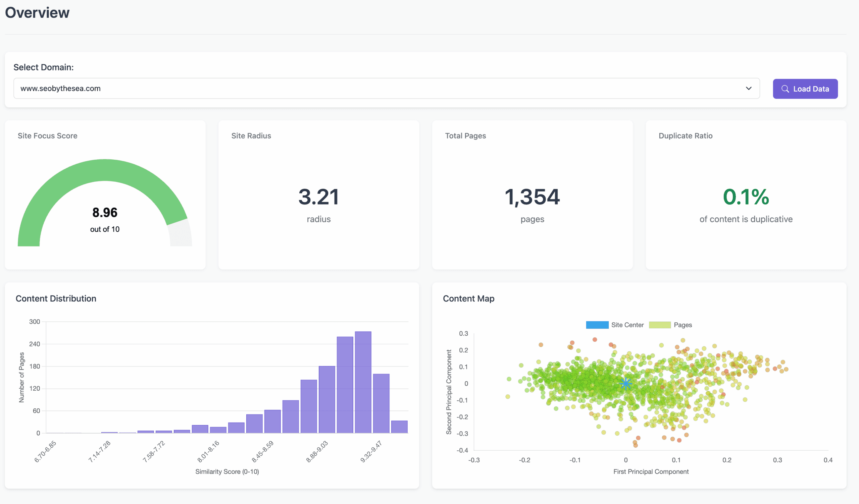
Task: Click the magnifier icon in Load Data
Action: (785, 89)
